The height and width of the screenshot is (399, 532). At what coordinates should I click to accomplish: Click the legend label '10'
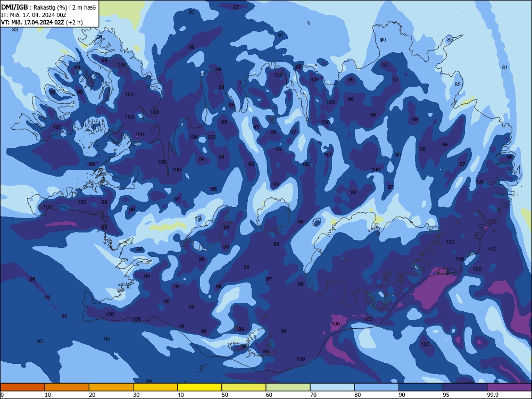tap(48, 395)
